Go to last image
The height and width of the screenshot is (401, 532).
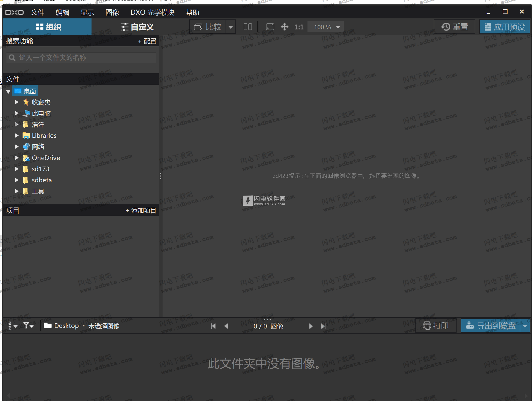(323, 326)
